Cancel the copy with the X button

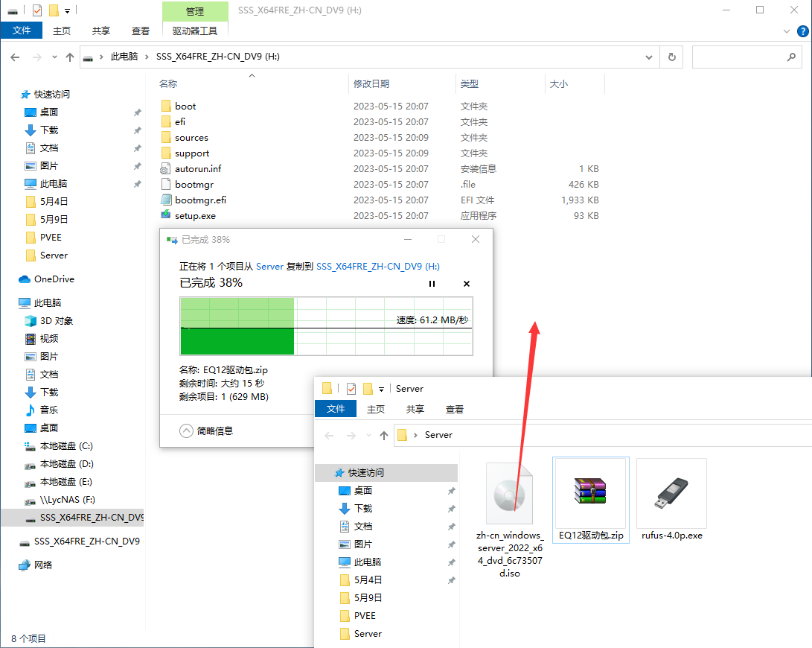pos(467,284)
